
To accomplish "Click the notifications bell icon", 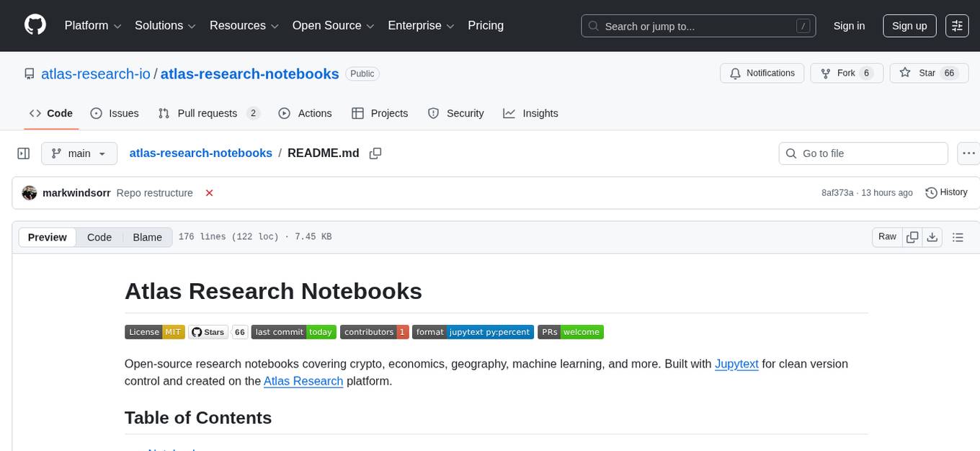I will click(735, 73).
